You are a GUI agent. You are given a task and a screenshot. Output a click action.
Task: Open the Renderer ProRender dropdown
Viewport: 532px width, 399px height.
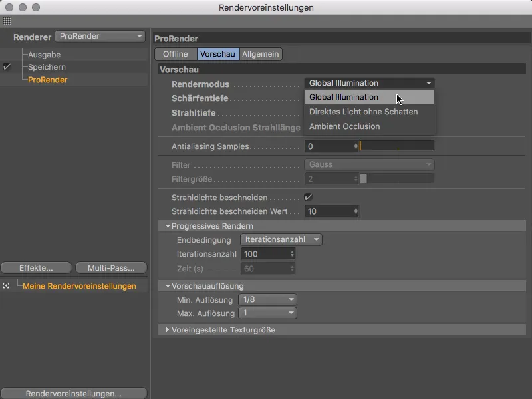coord(100,36)
